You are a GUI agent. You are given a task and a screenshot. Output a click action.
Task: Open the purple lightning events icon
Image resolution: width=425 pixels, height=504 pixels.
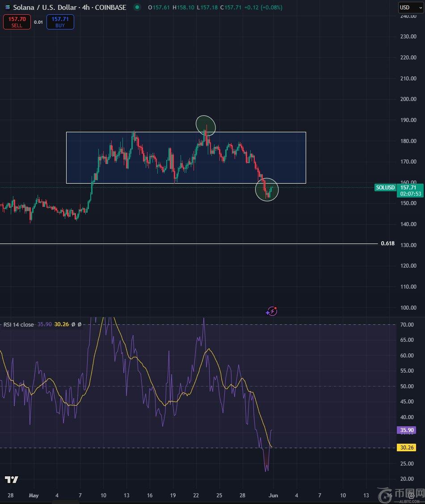(272, 311)
